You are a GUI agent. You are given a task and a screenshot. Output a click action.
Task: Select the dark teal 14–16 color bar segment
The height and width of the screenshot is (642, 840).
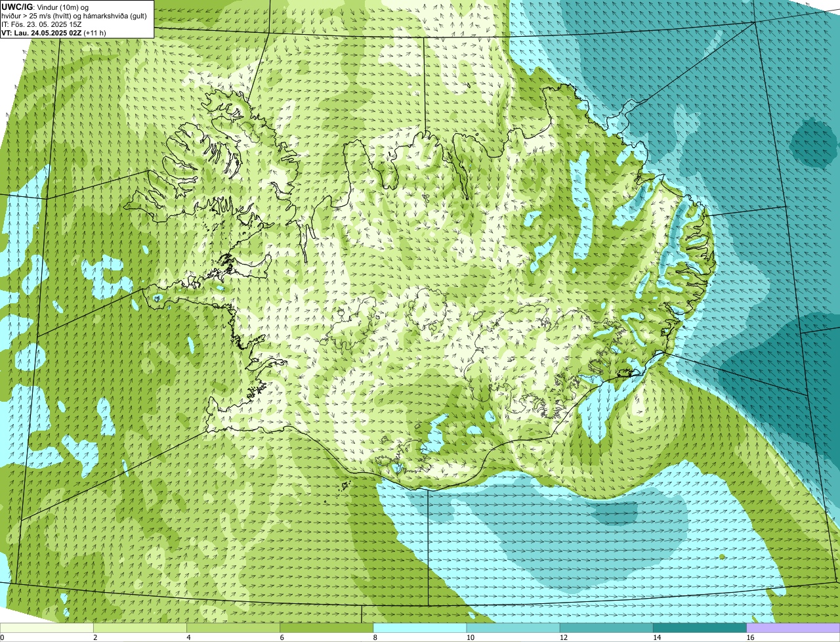point(700,628)
